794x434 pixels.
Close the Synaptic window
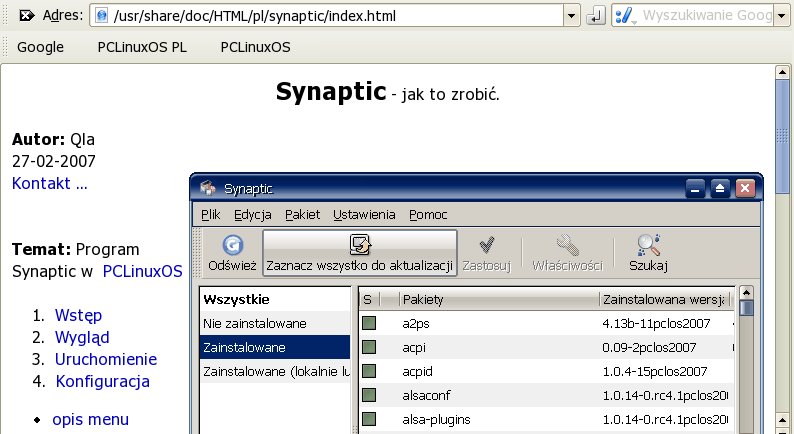click(745, 189)
